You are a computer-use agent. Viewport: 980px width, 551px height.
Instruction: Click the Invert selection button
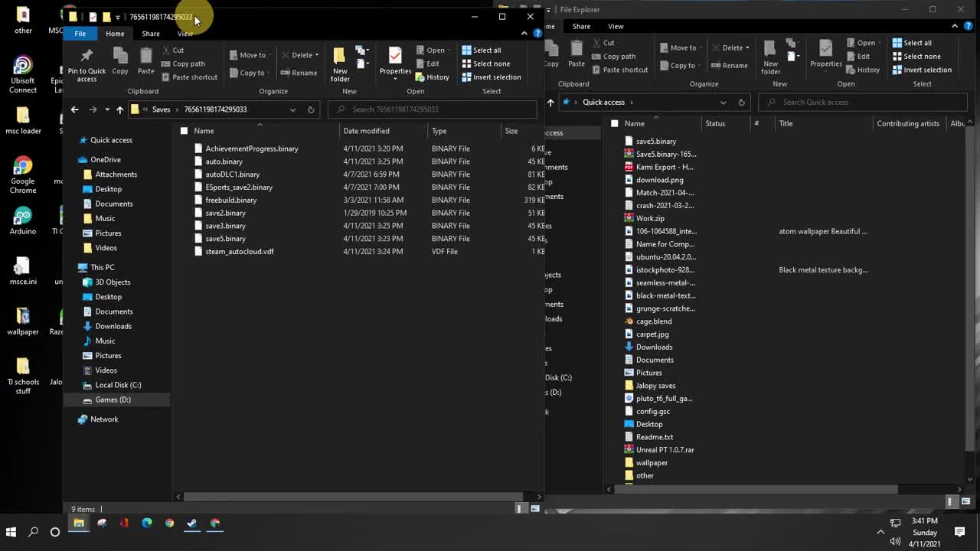pyautogui.click(x=492, y=77)
